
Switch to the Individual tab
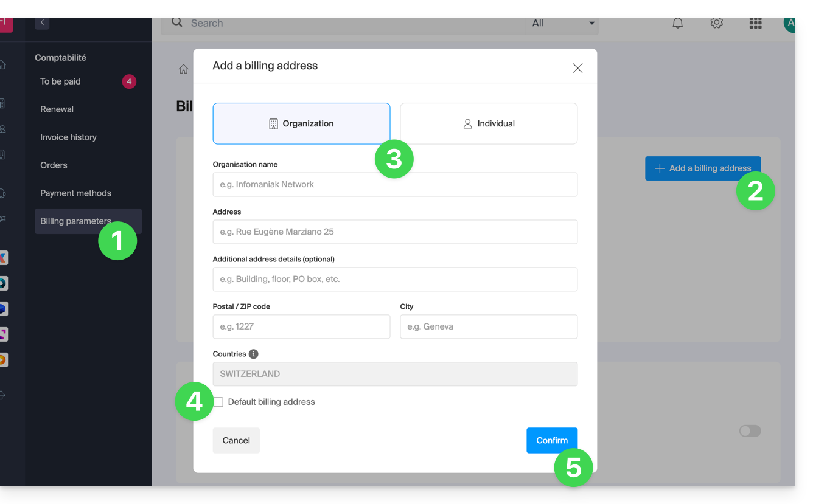(488, 123)
